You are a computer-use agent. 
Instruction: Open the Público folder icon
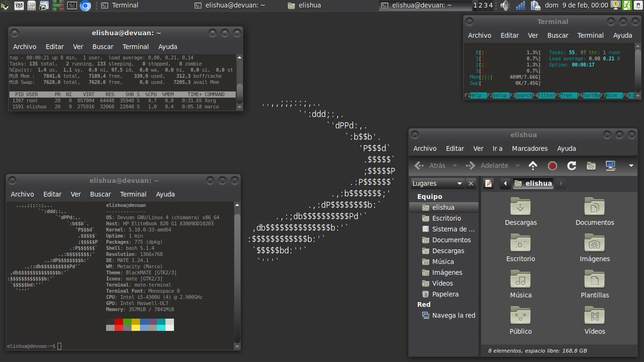520,315
